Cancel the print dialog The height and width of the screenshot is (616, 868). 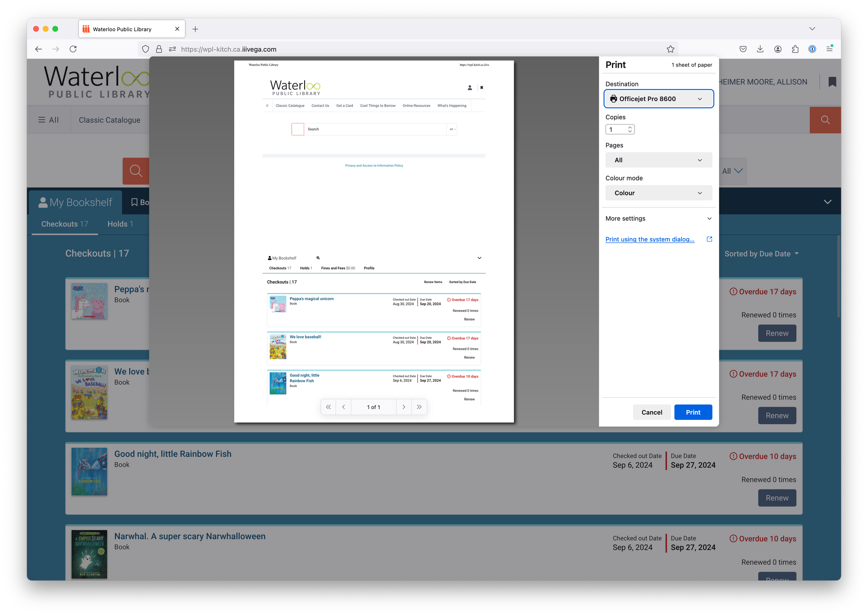(x=652, y=412)
